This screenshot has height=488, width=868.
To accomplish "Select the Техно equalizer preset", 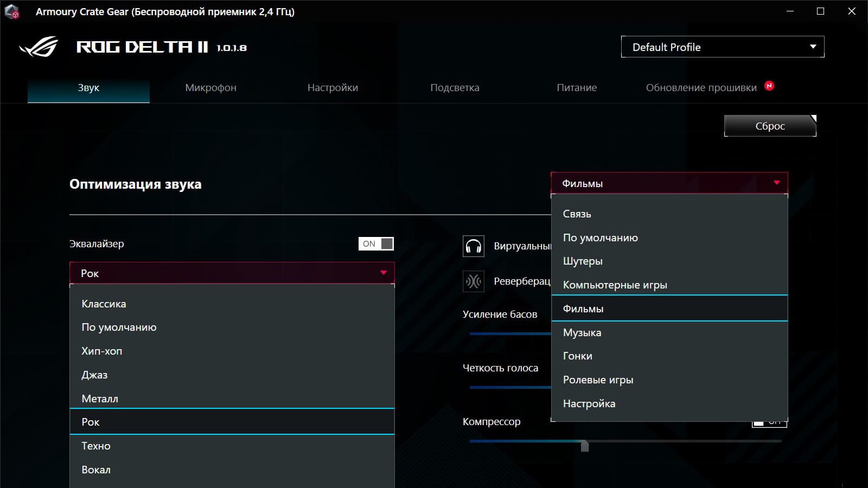I will (x=232, y=446).
